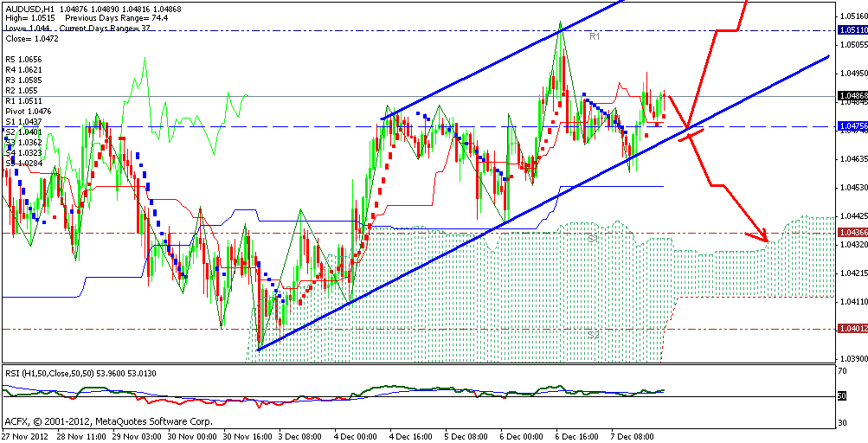Select the 1.04868 current price tag
The image size is (868, 443).
(851, 95)
